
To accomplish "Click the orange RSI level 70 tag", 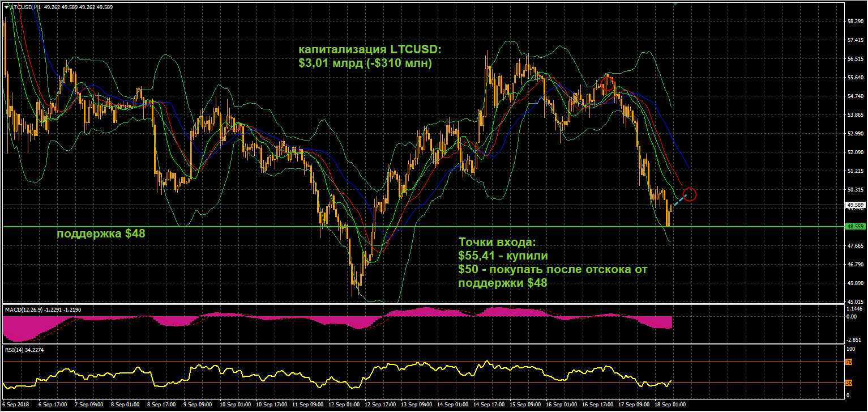I will tap(849, 362).
